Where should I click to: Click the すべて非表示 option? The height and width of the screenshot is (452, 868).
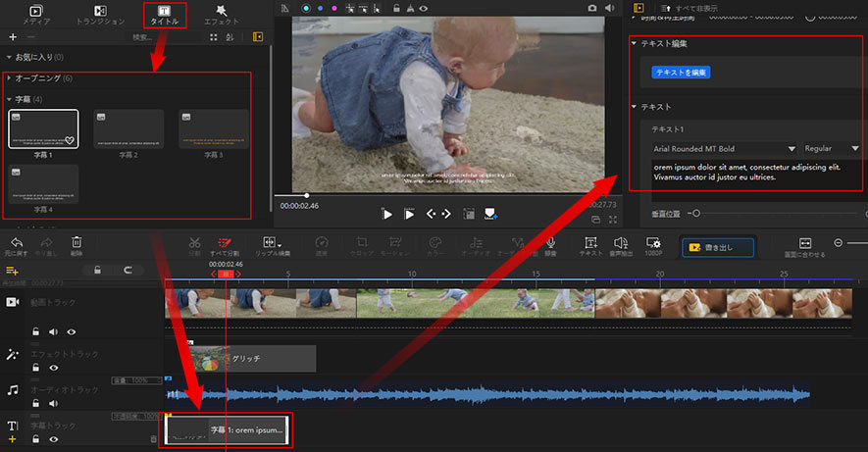pos(689,8)
